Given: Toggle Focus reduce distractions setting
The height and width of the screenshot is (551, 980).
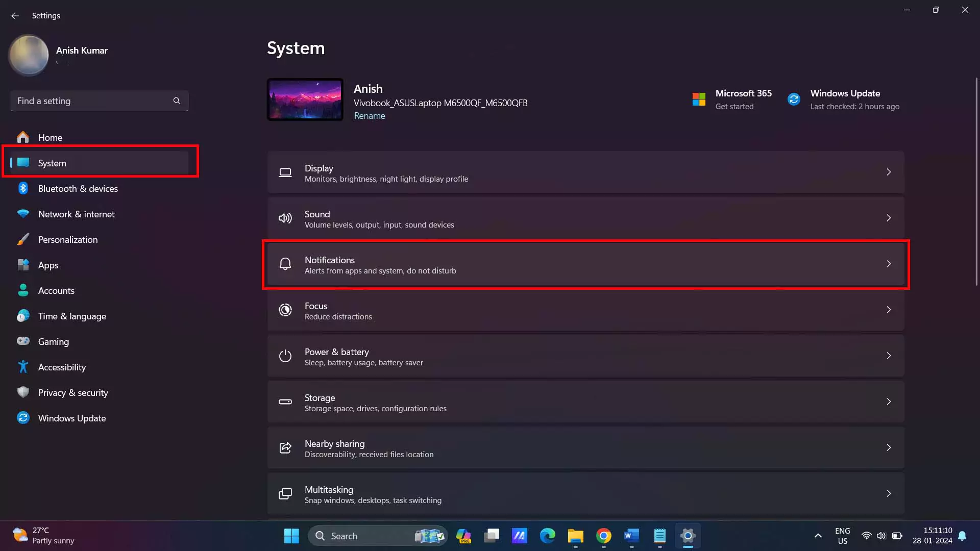Looking at the screenshot, I should click(x=585, y=310).
